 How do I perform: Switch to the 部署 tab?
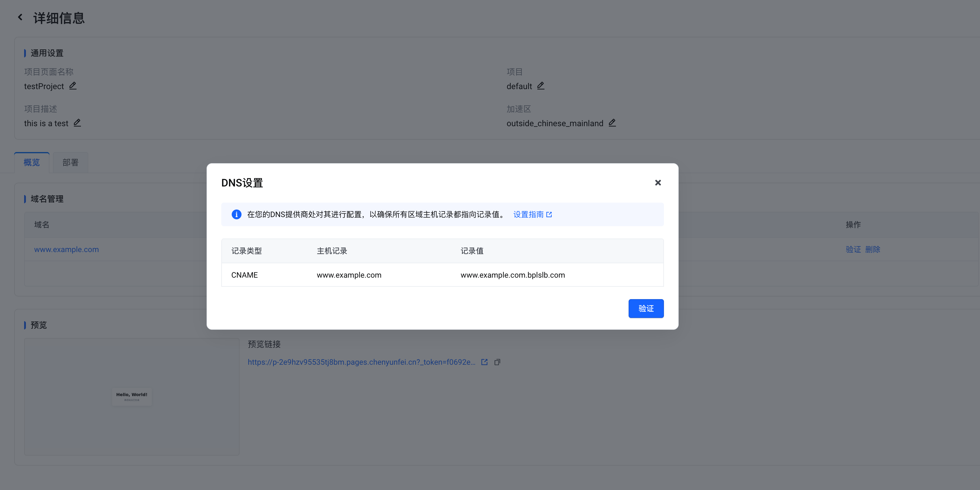[70, 163]
